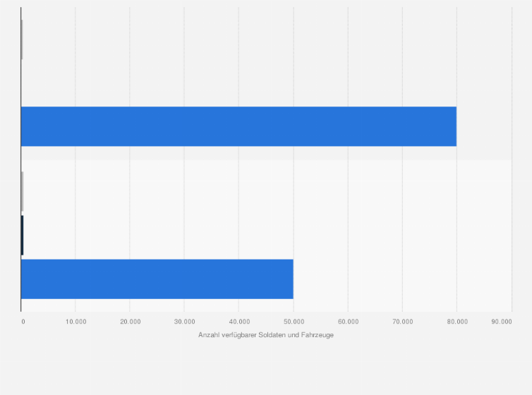
Task: Select the 10.000 axis tick label
Action: coord(75,322)
